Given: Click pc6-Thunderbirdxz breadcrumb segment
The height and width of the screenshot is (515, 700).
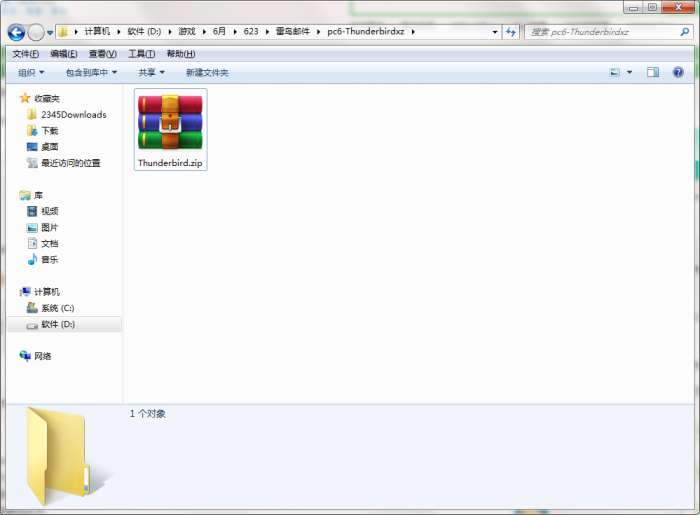Looking at the screenshot, I should (366, 31).
